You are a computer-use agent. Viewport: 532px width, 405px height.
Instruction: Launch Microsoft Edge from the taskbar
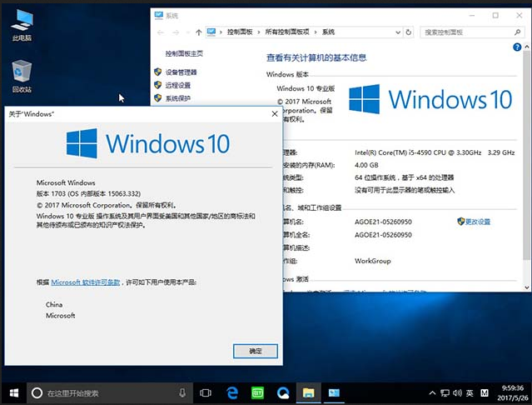[232, 393]
